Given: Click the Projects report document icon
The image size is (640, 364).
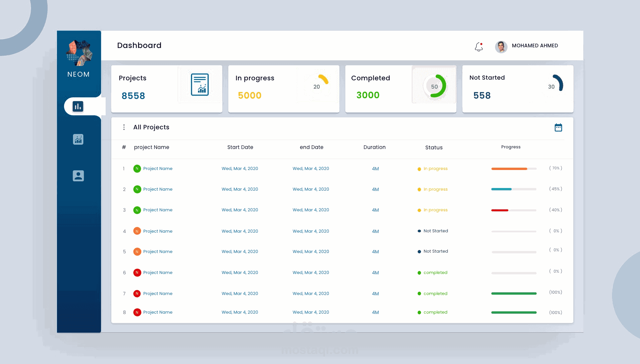Looking at the screenshot, I should tap(200, 85).
